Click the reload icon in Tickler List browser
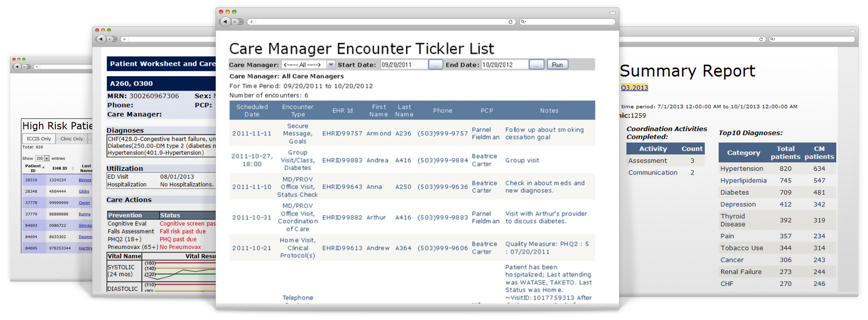This screenshot has height=320, width=868. 510,22
